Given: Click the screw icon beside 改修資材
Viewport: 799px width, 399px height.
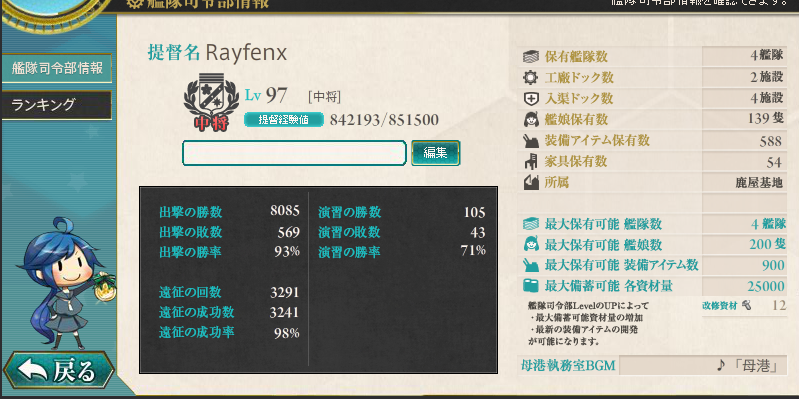Looking at the screenshot, I should click(x=747, y=306).
